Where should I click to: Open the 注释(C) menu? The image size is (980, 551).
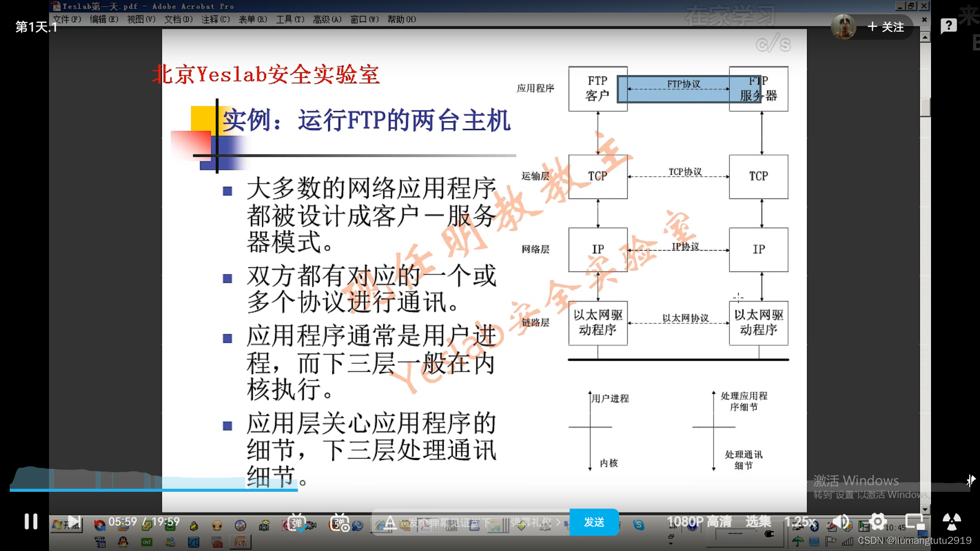[x=215, y=19]
